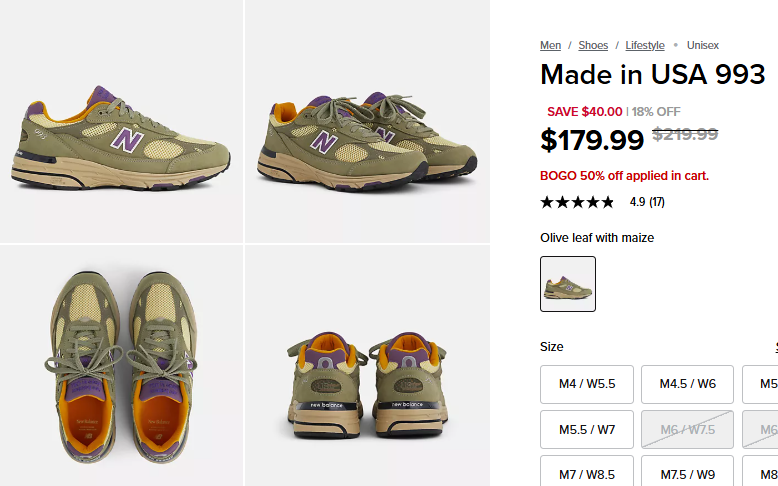Select unavailable size M6 / W7.5
This screenshot has height=486, width=778.
[687, 430]
